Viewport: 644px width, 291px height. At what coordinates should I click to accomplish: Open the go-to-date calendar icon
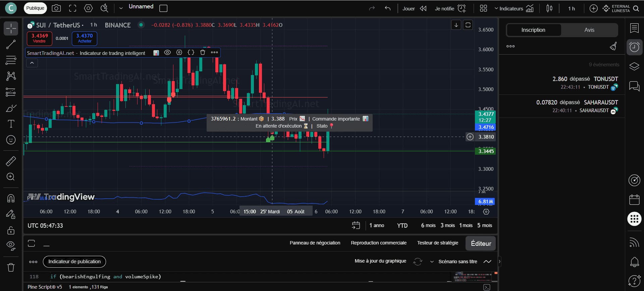(356, 225)
